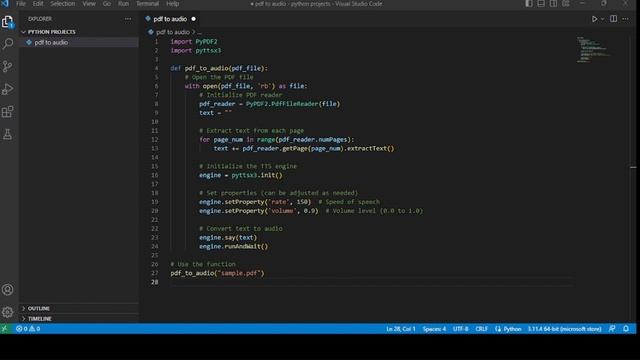
Task: Change end of line via 'CRLF'
Action: coord(482,329)
